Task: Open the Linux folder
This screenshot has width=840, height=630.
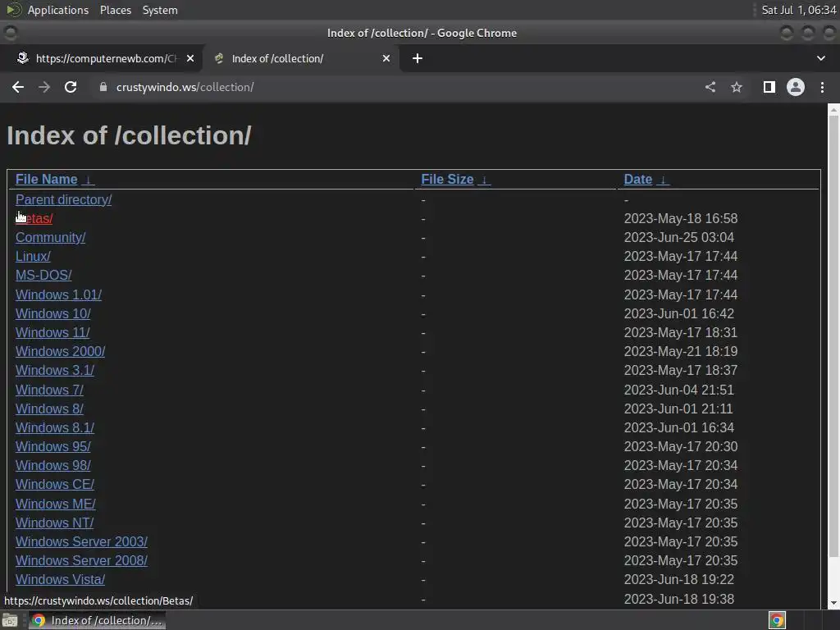Action: pos(33,256)
